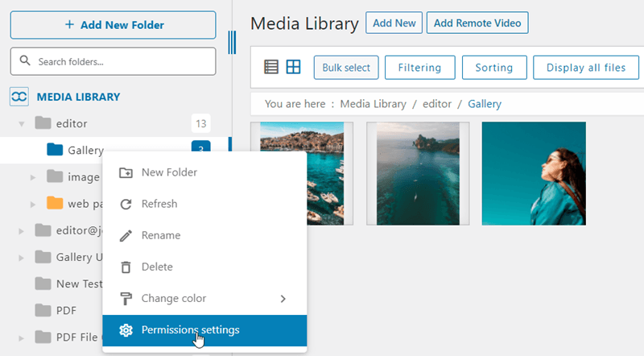Open the Filtering dropdown
The width and height of the screenshot is (644, 356).
coord(419,68)
